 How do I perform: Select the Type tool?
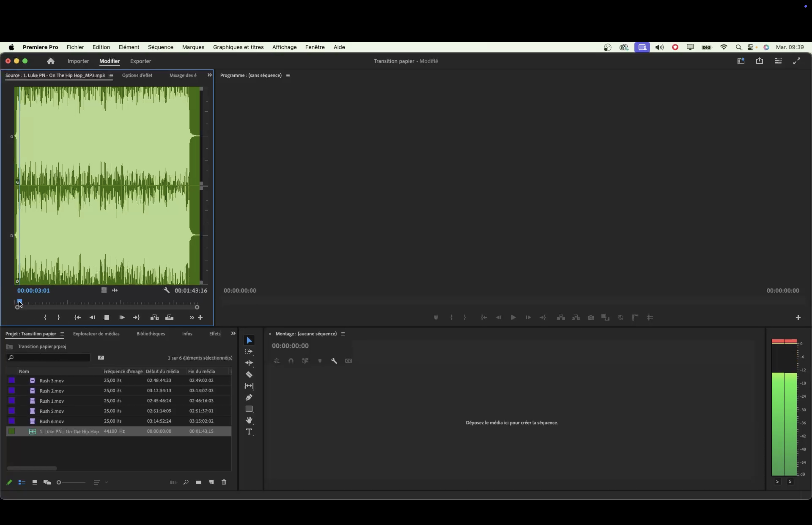point(249,432)
